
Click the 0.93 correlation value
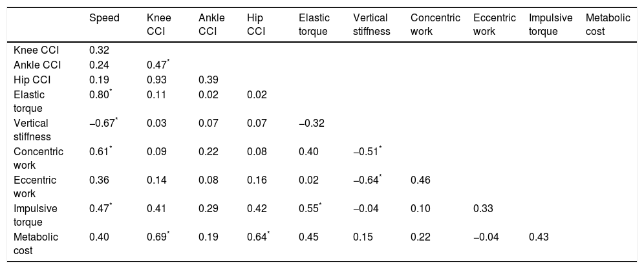point(156,80)
